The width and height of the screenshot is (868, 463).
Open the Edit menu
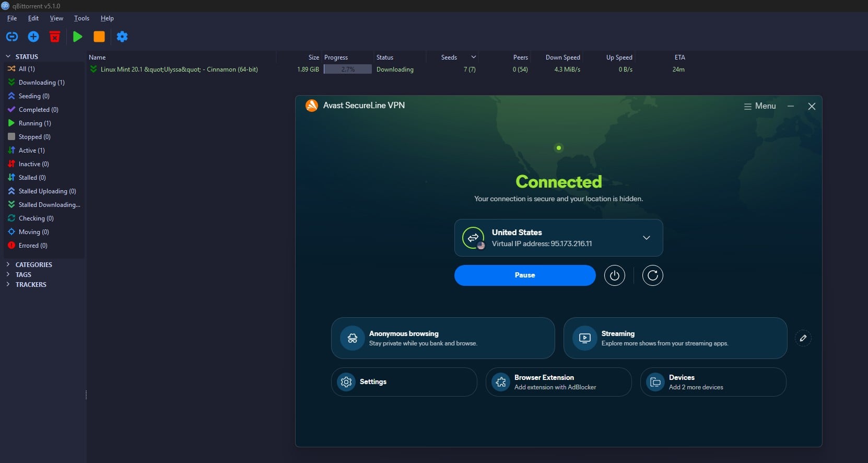click(x=33, y=18)
